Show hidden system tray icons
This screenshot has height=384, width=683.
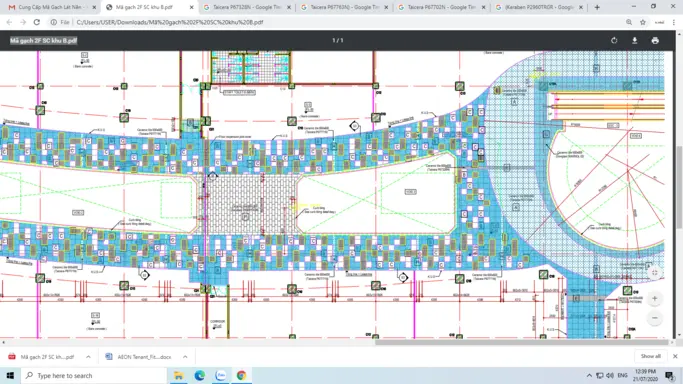(589, 375)
